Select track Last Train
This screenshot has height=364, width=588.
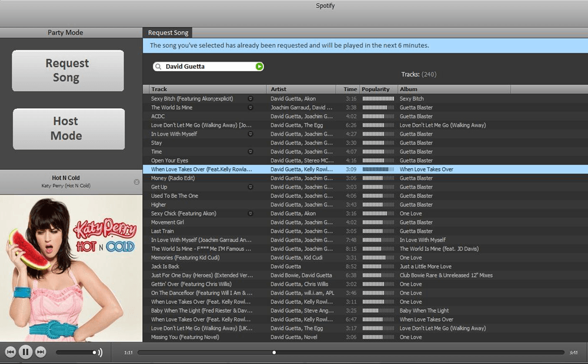(x=162, y=231)
